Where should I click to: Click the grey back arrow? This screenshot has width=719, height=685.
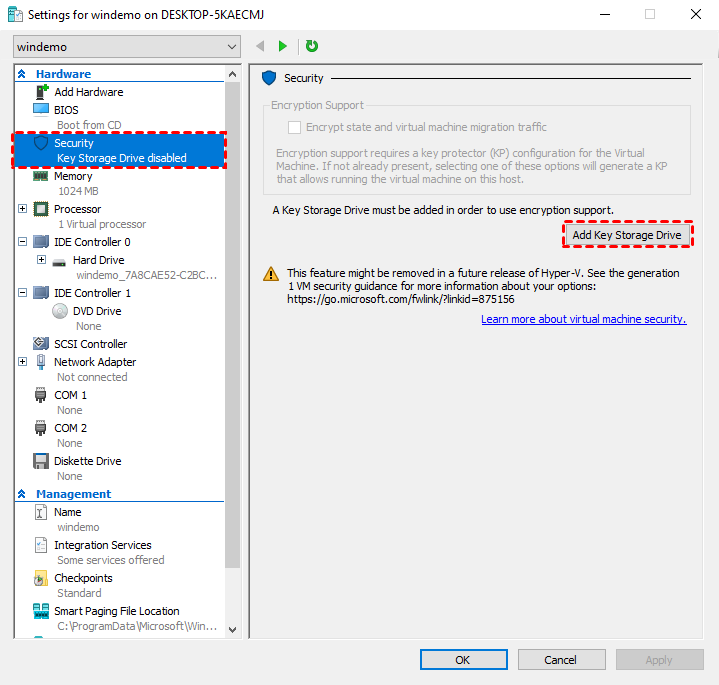tap(260, 46)
